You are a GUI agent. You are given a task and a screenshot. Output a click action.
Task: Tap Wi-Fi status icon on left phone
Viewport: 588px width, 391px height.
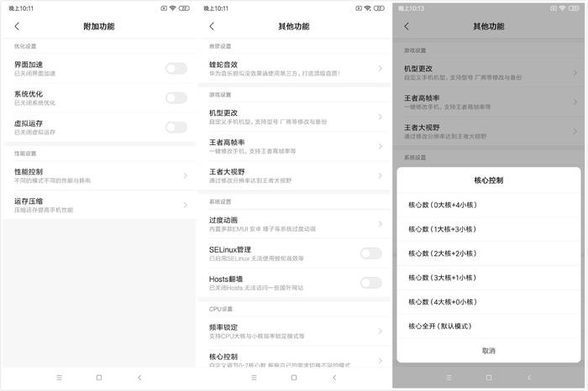(x=173, y=8)
